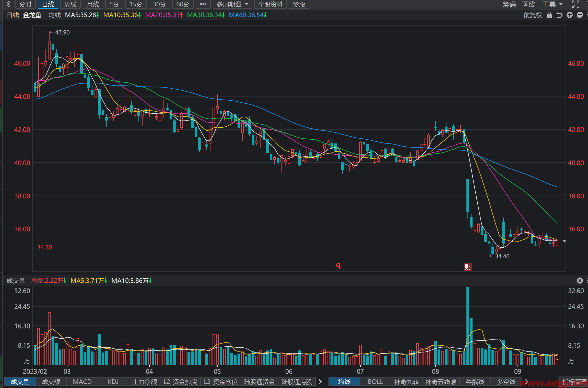Viewport: 588px width, 388px height.
Task: Select the KDJ indicator tab
Action: coord(113,382)
